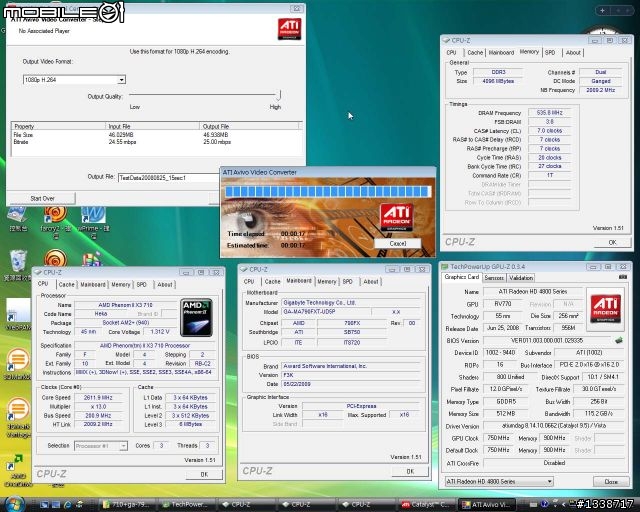Open the 3DMark Vantage desktop shortcut

[18, 418]
